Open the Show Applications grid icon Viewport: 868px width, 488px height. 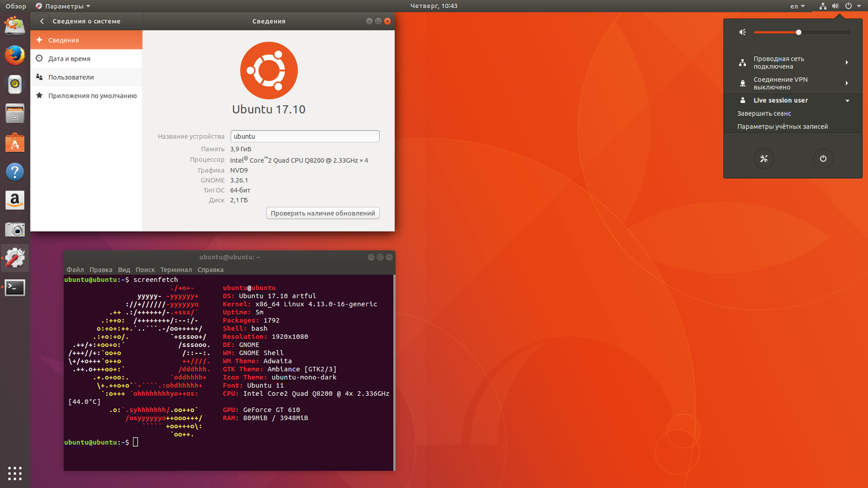(15, 473)
